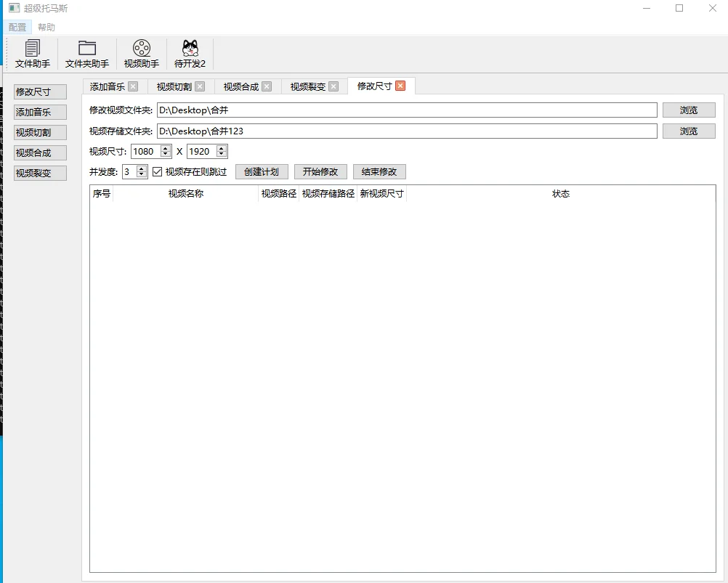The image size is (728, 583).
Task: Switch to the 视频裂变 tab
Action: pos(308,86)
